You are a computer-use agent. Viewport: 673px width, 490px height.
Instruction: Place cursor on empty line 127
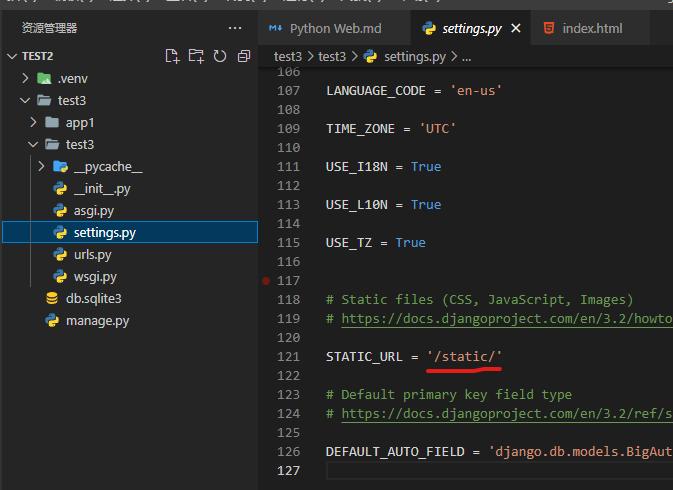pyautogui.click(x=499, y=471)
